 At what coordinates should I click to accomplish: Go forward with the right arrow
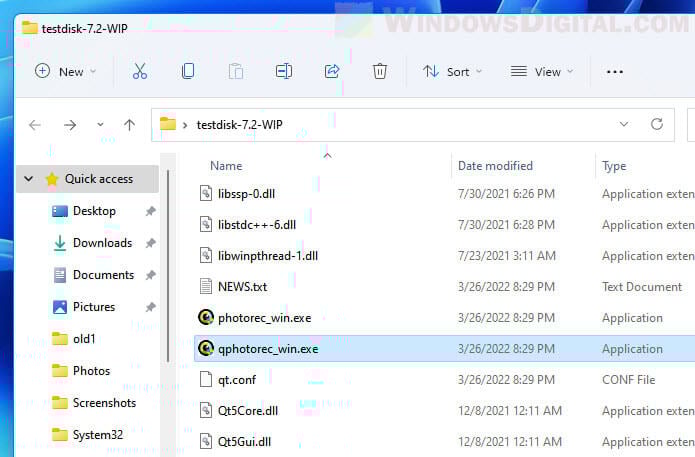pos(70,125)
